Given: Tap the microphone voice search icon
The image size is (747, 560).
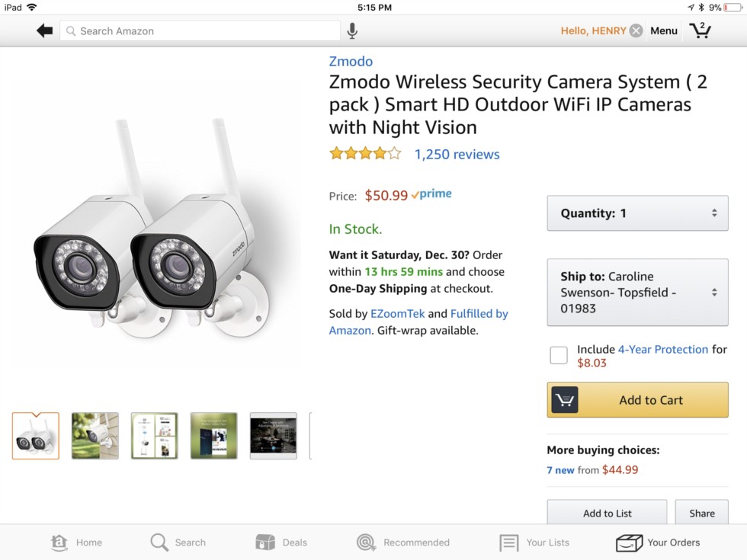Looking at the screenshot, I should click(352, 30).
